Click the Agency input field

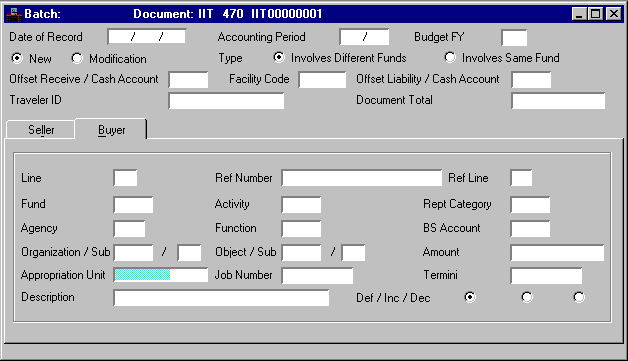click(129, 229)
